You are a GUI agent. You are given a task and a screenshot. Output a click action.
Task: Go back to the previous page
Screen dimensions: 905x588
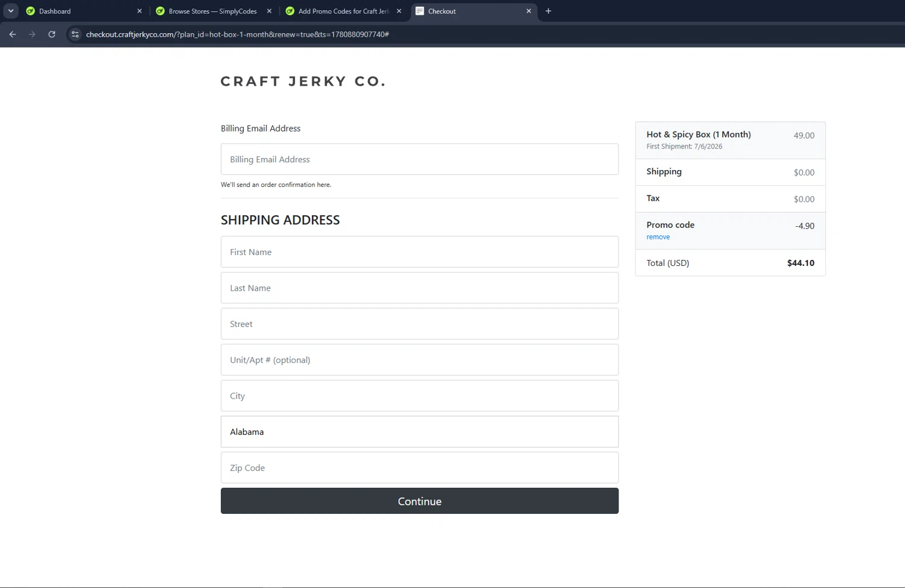tap(13, 34)
